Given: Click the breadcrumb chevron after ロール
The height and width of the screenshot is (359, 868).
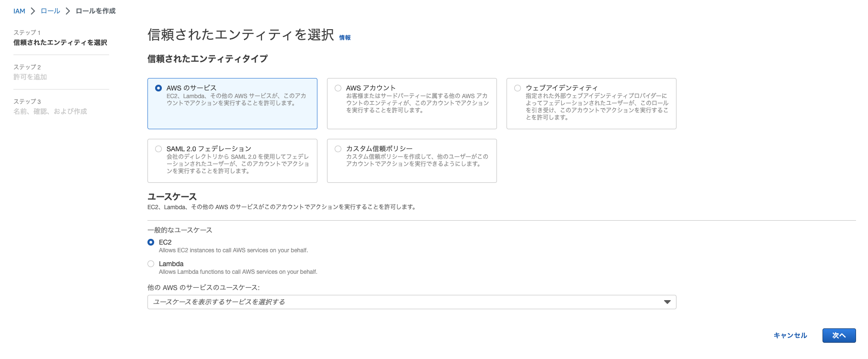Looking at the screenshot, I should [x=68, y=11].
